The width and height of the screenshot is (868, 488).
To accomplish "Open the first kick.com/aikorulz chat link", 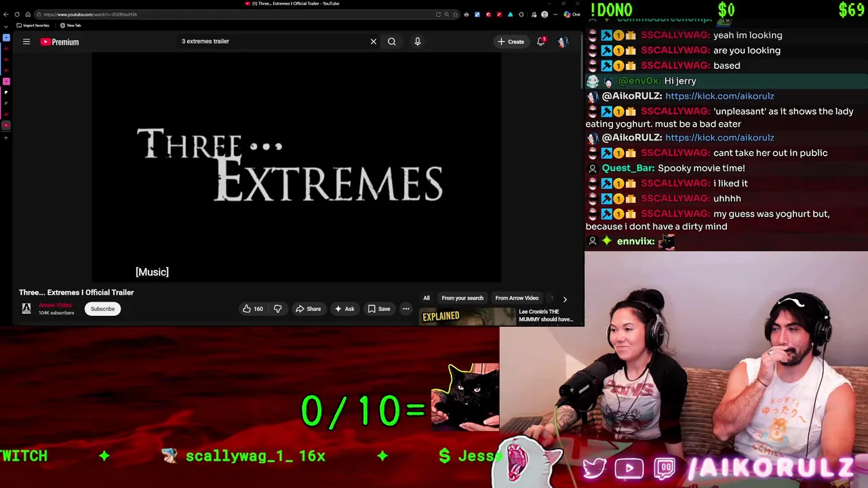I will [x=719, y=96].
